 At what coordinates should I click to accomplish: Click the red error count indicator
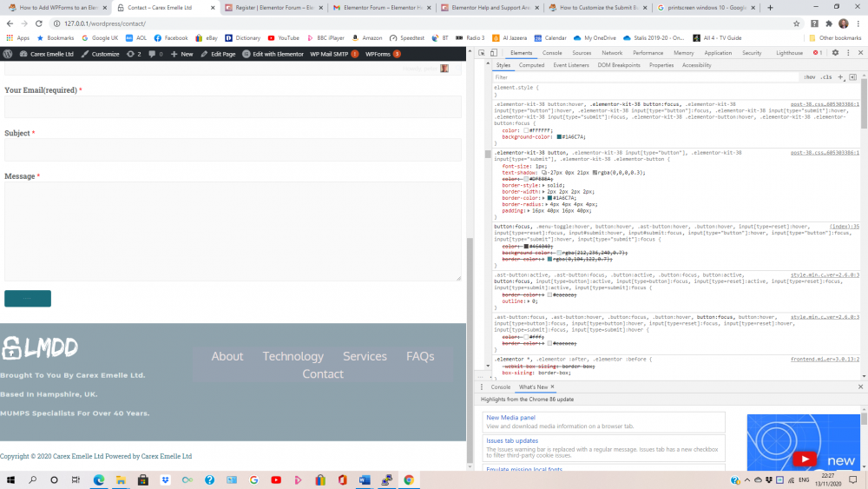[x=818, y=53]
